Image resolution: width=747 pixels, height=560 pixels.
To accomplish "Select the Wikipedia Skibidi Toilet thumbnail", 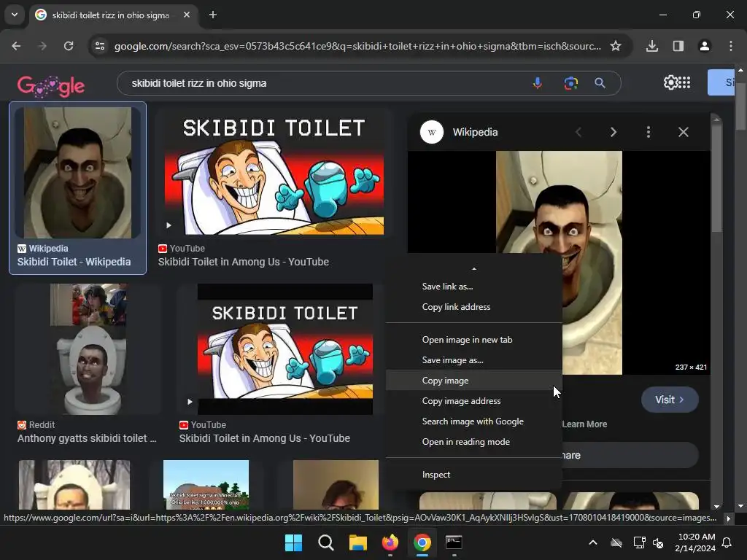I will [77, 172].
